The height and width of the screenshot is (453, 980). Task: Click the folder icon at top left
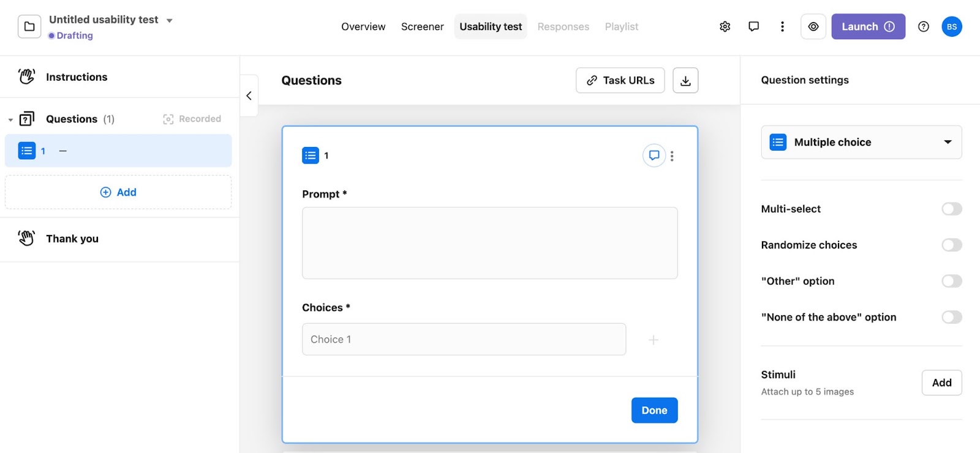(x=29, y=26)
